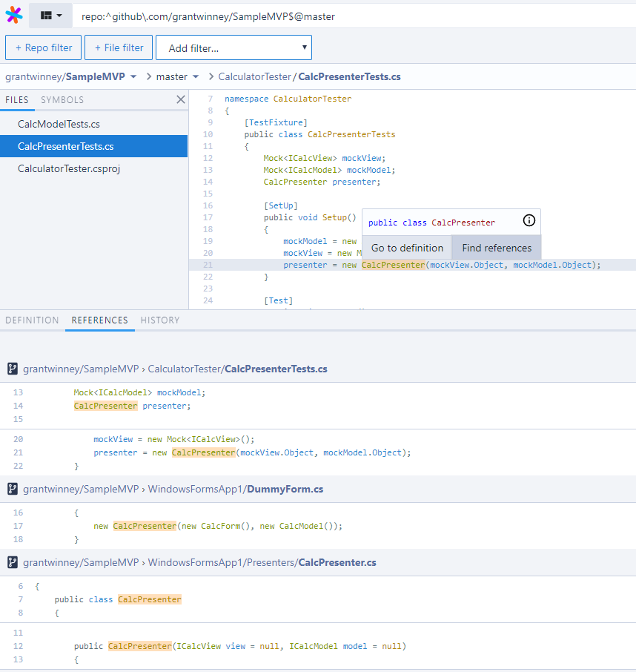Open the Add filter combo box
Image resolution: width=636 pixels, height=672 pixels.
tap(233, 48)
